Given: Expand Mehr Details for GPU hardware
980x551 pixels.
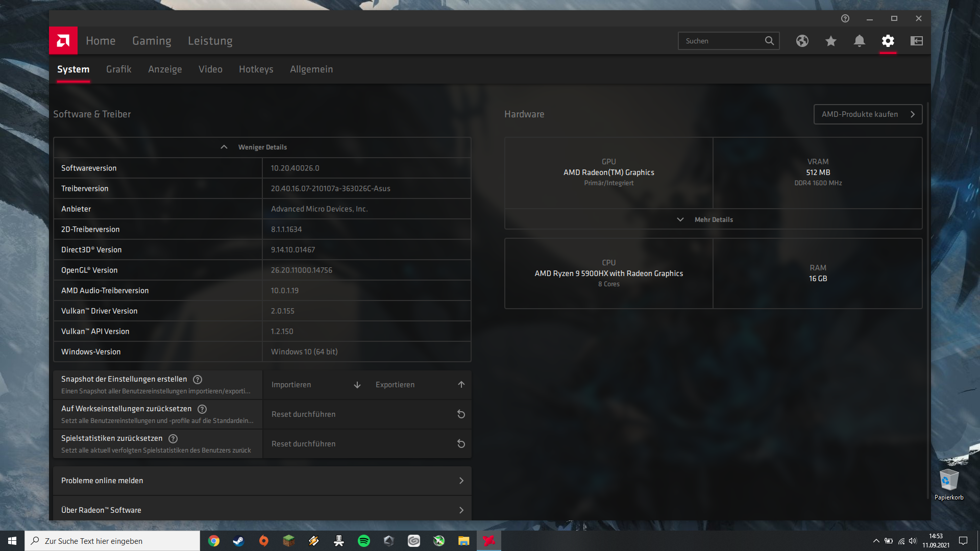Looking at the screenshot, I should pos(713,219).
